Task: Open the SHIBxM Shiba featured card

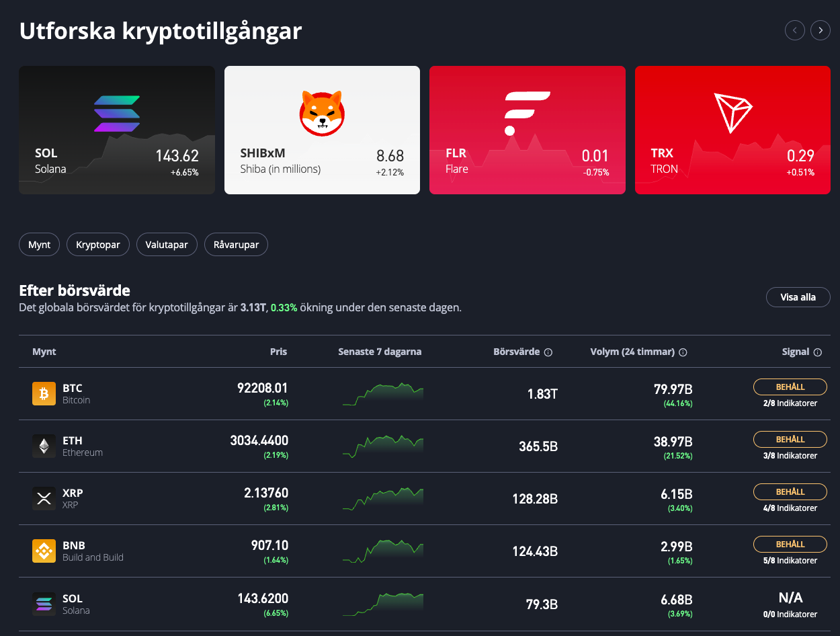Action: (x=322, y=130)
